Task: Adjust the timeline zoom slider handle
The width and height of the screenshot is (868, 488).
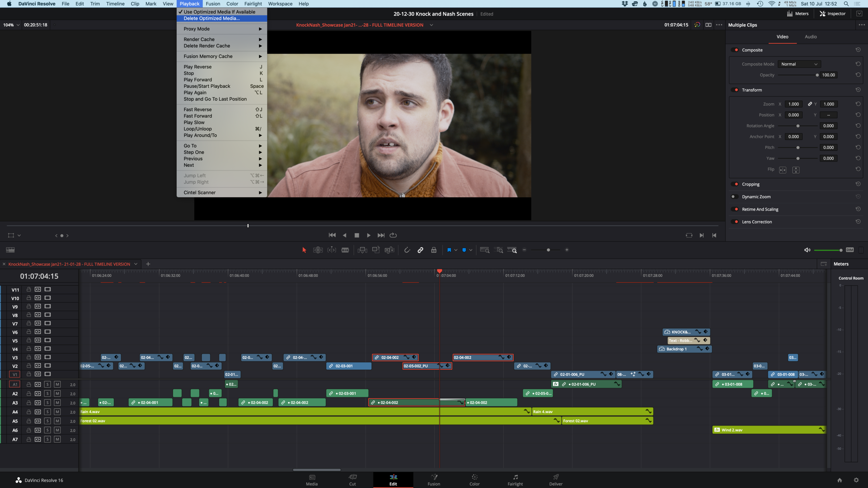Action: 548,250
